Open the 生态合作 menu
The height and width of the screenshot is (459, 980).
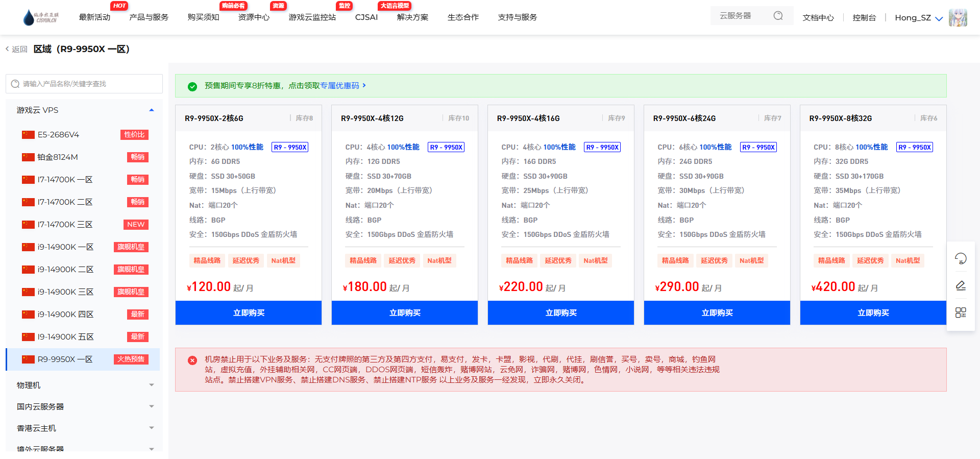coord(463,17)
